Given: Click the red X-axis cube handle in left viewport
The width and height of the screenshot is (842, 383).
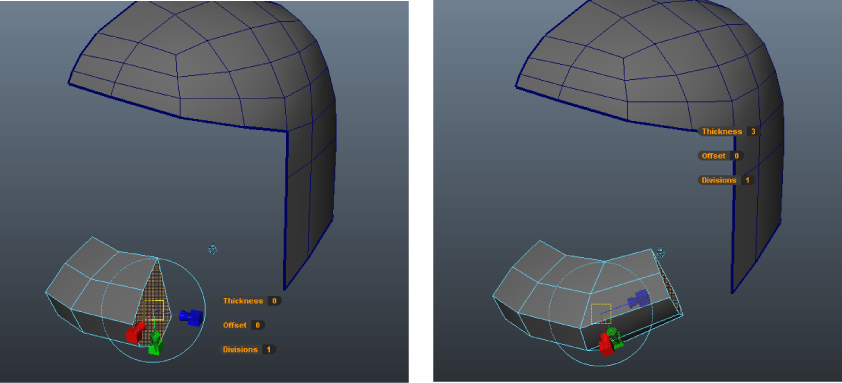Looking at the screenshot, I should point(135,333).
